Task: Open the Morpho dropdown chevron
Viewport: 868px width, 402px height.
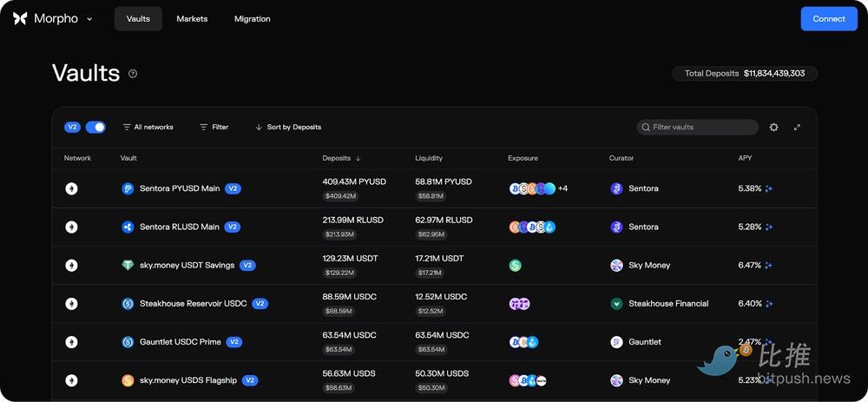Action: [89, 19]
